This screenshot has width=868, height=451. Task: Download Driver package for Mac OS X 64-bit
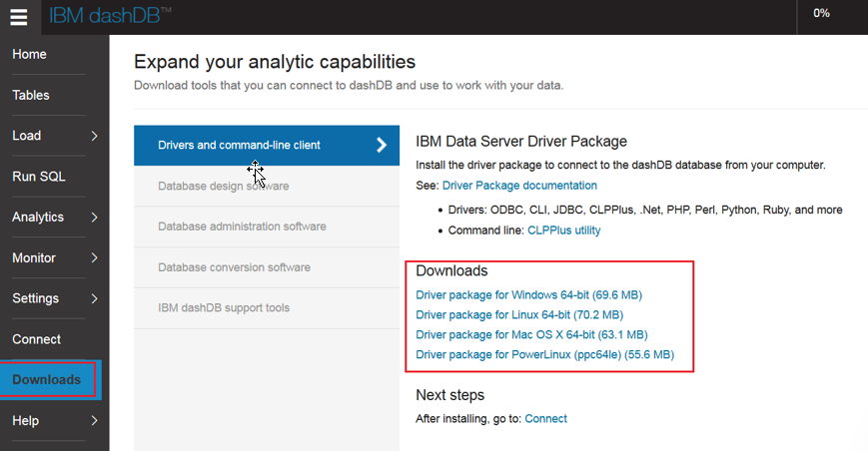click(531, 335)
